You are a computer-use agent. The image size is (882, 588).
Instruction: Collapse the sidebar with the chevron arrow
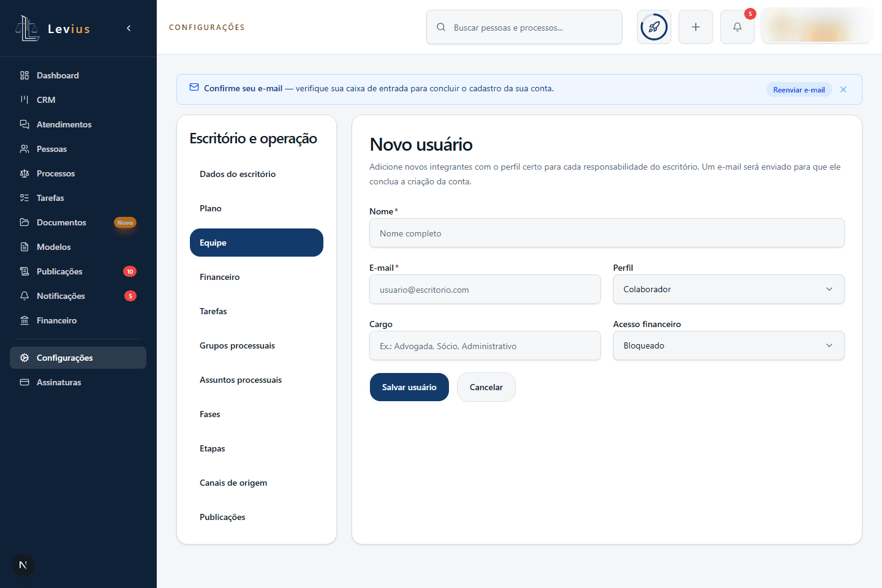[x=129, y=28]
